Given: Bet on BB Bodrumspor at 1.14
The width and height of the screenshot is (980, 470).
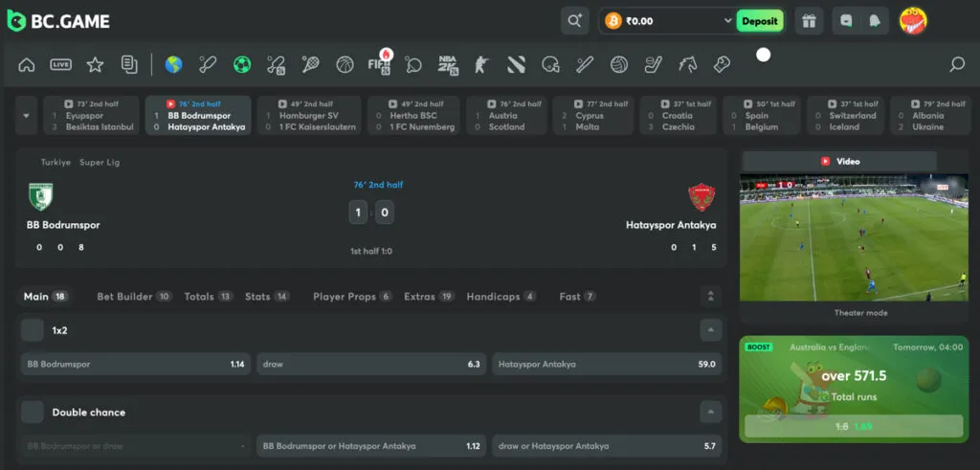Looking at the screenshot, I should [x=136, y=364].
